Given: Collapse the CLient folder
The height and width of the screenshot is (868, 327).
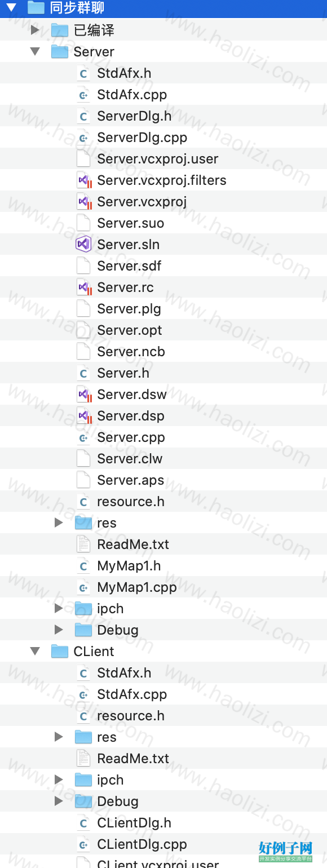Looking at the screenshot, I should [35, 651].
